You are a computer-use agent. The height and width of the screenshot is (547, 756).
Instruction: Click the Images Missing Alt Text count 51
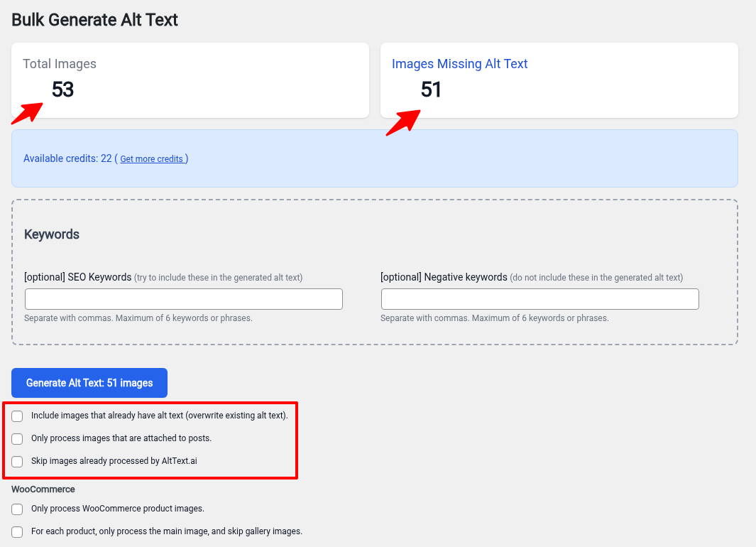point(430,91)
